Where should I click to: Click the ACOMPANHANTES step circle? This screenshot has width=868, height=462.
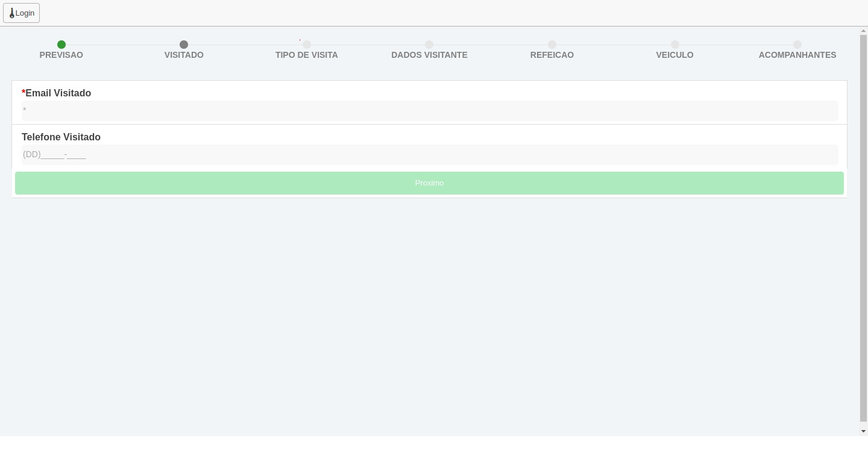click(x=797, y=45)
